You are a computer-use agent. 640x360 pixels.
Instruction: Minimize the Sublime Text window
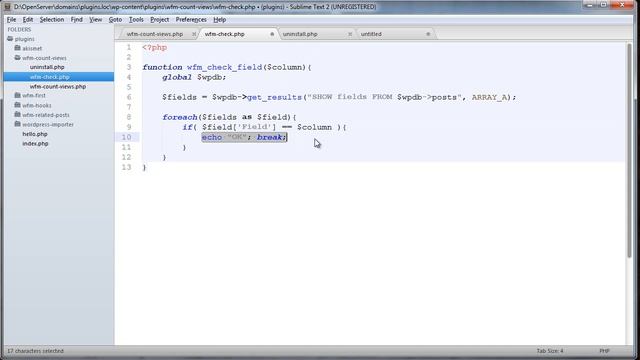pos(590,5)
